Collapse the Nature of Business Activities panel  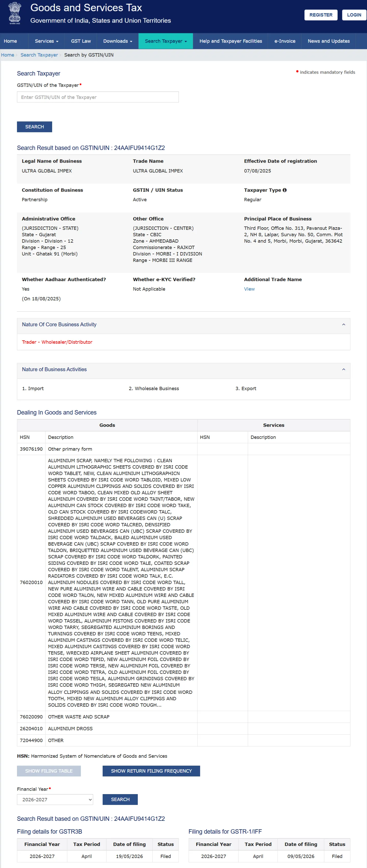pos(343,369)
